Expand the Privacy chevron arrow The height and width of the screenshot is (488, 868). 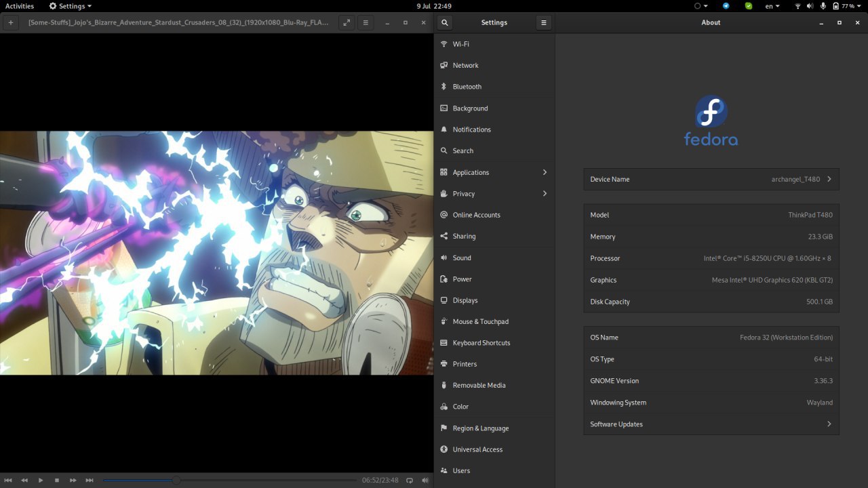[x=545, y=193]
